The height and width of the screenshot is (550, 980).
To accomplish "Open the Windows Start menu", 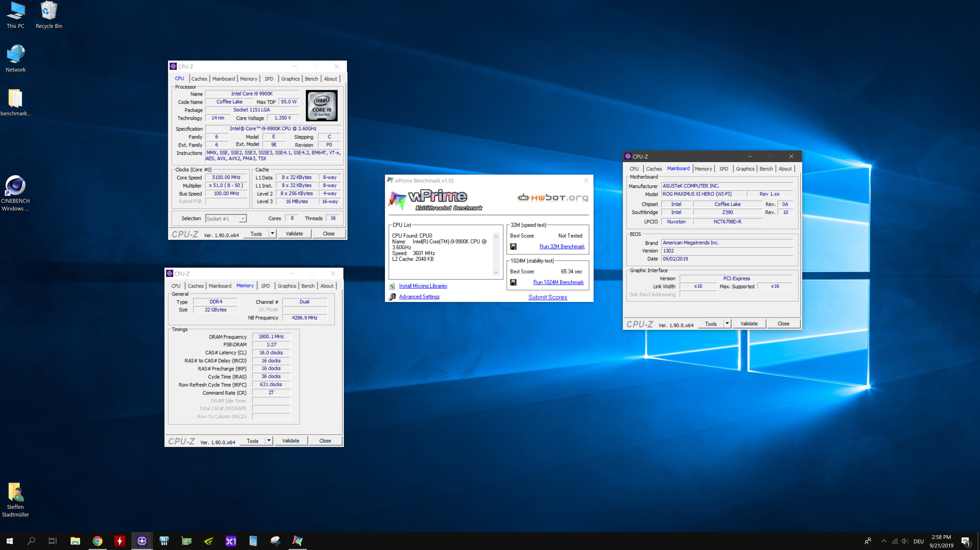I will tap(10, 541).
